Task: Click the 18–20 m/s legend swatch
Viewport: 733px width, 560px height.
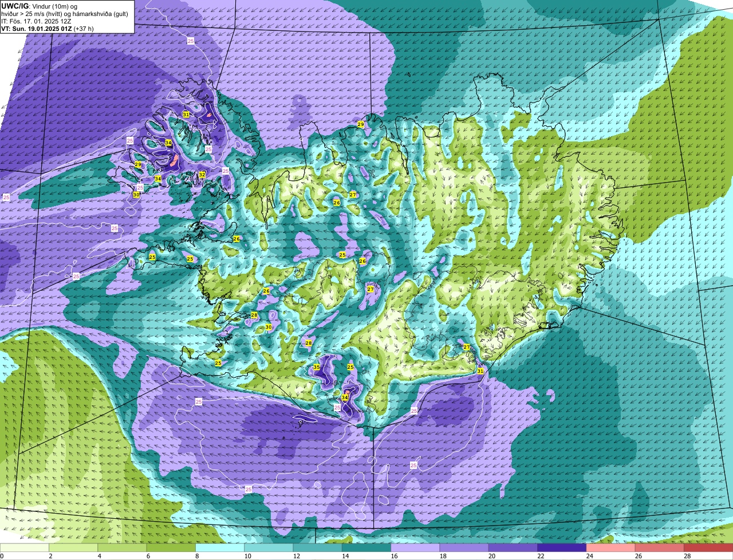Action: tap(464, 547)
